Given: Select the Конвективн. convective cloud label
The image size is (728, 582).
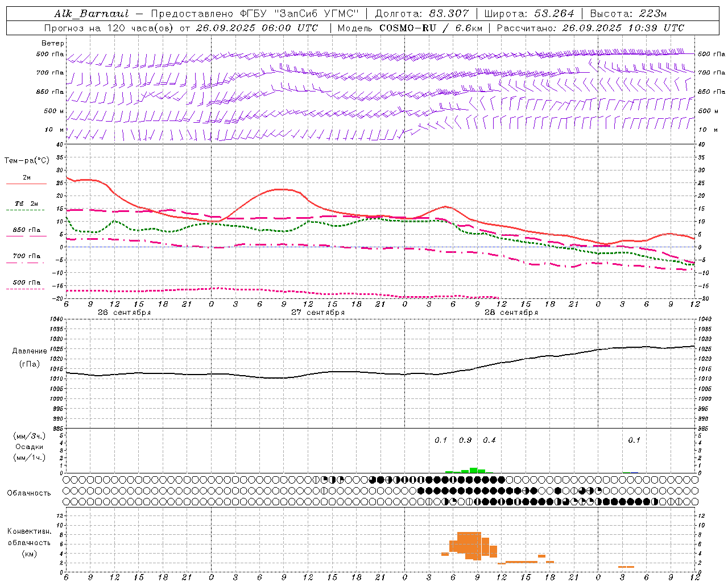Looking at the screenshot, I should tap(29, 531).
